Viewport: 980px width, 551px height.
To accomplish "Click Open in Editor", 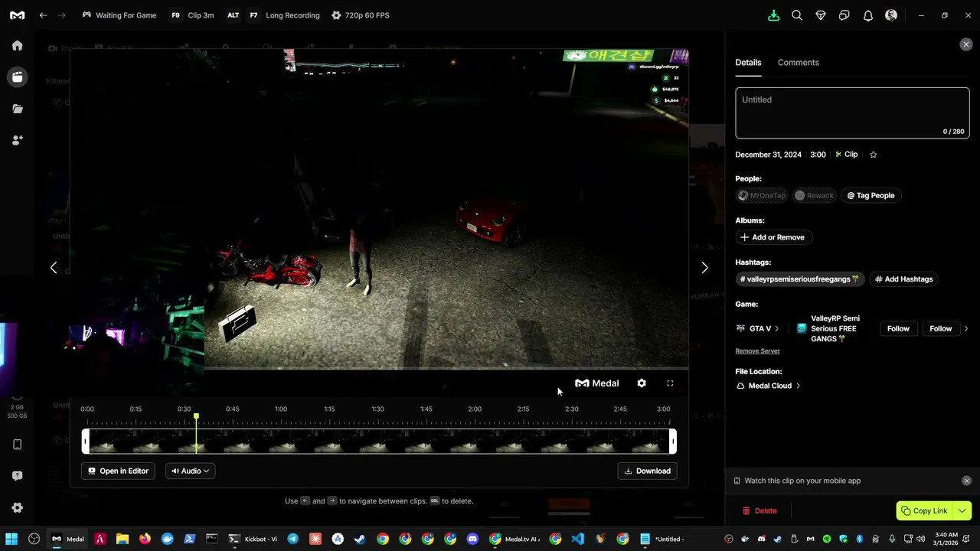I will click(x=118, y=471).
